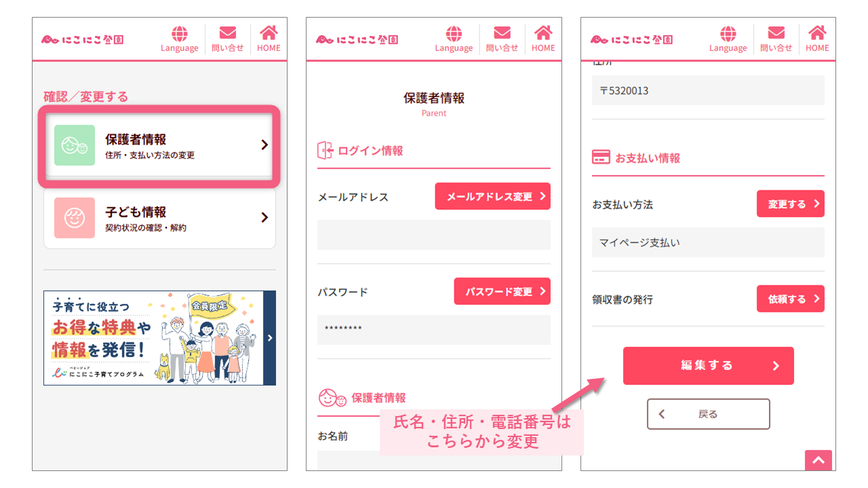Click the お支払い情報 credit card icon

point(599,158)
